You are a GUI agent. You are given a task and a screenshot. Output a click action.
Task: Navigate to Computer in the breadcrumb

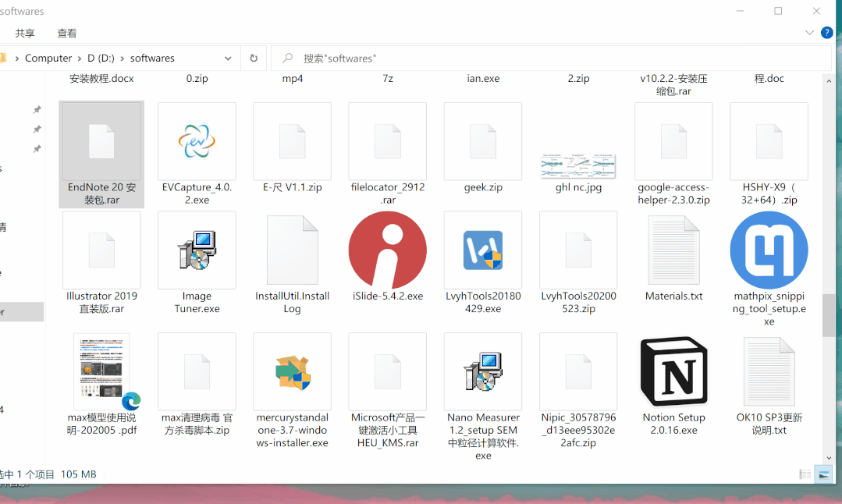tap(48, 58)
